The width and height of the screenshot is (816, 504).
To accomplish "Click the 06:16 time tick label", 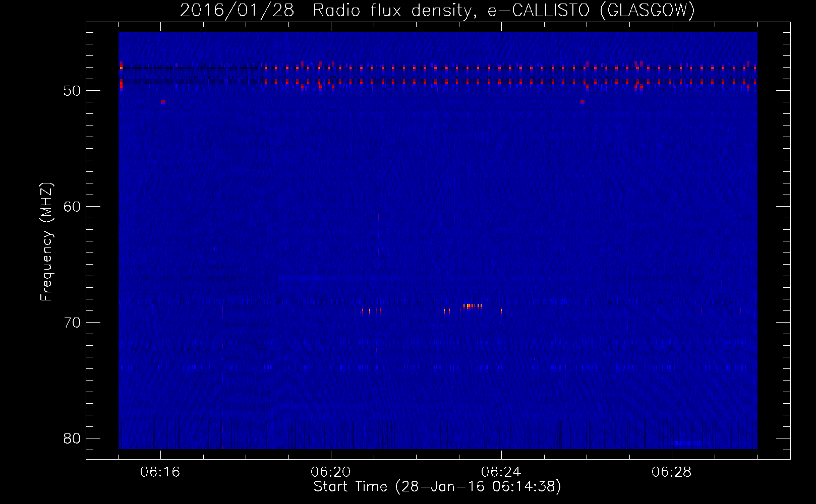I will coord(160,472).
